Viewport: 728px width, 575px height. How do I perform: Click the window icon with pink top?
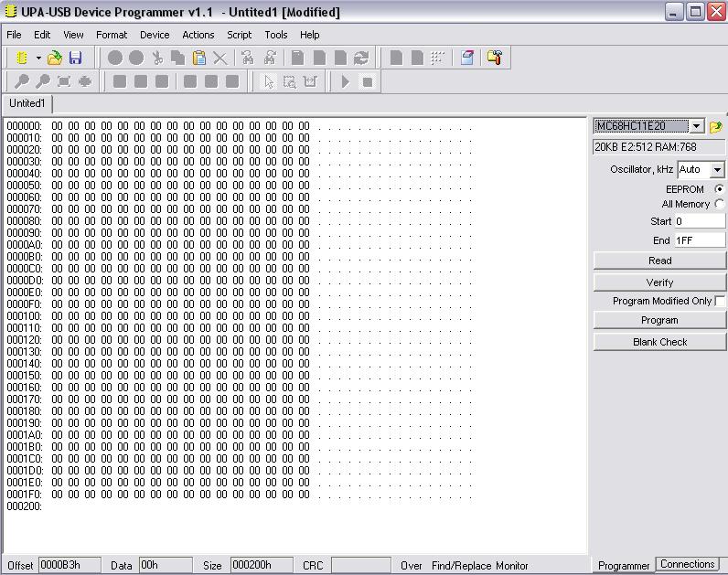tap(467, 58)
